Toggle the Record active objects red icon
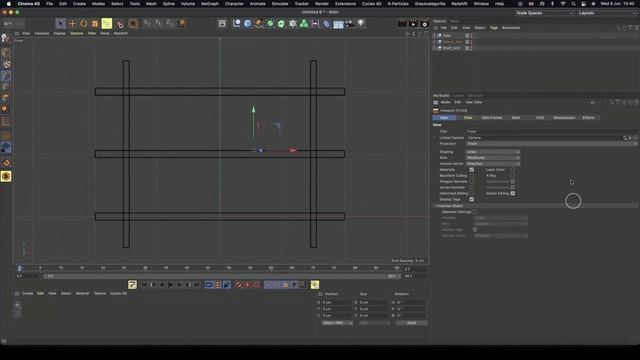Screen dimensions: 640x360 tap(238, 284)
